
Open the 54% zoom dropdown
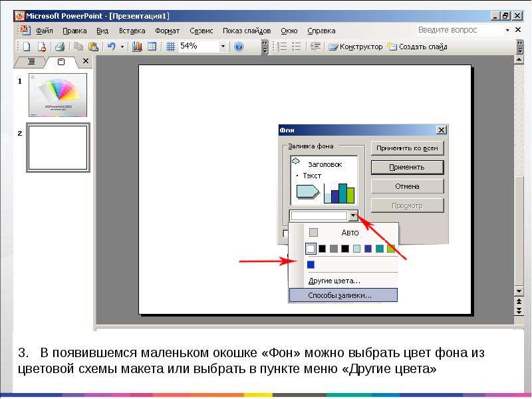coord(223,47)
